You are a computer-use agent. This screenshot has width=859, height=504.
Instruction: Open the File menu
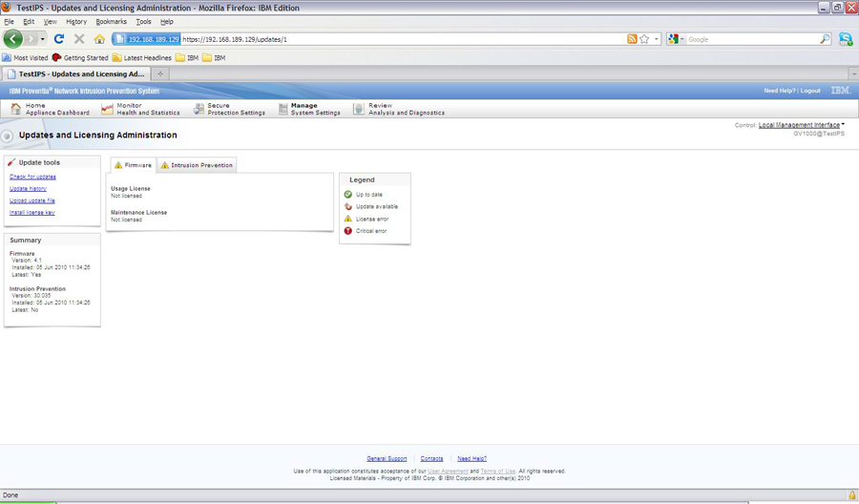point(9,21)
